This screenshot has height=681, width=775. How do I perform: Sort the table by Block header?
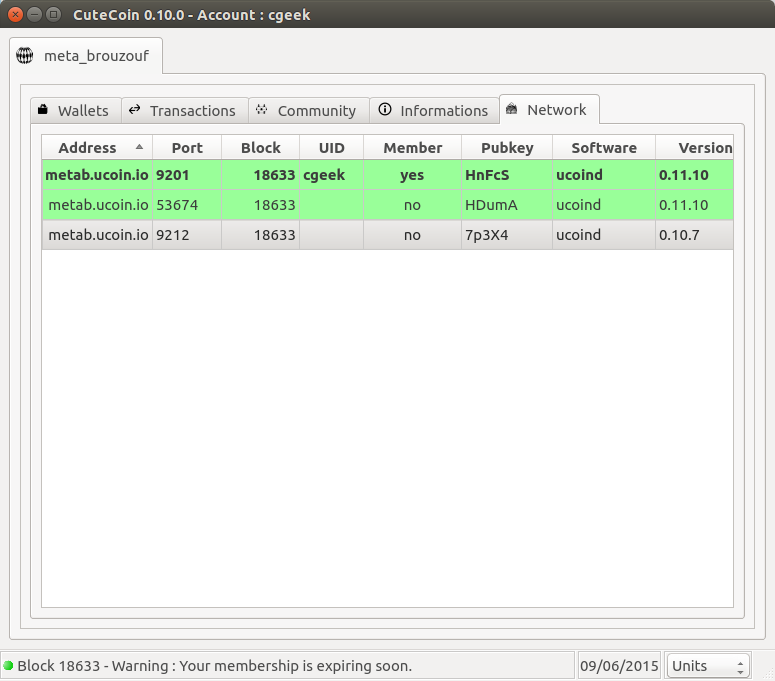260,147
